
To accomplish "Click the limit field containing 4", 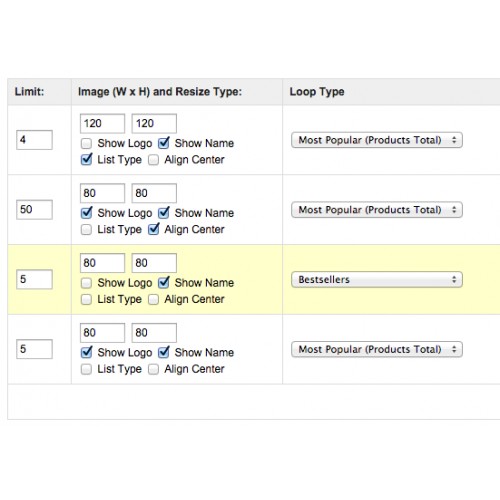I will coord(34,140).
